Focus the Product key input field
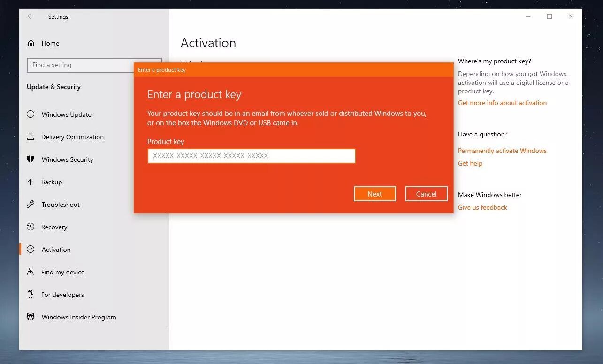603x364 pixels. coord(252,156)
